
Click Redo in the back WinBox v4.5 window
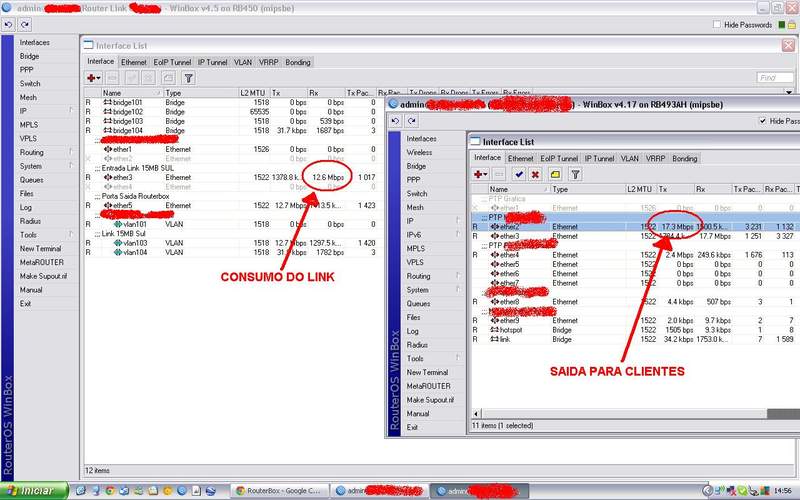point(25,24)
